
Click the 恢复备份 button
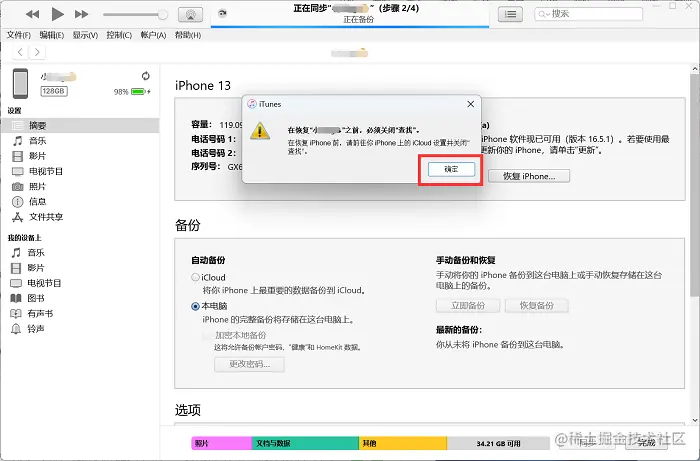point(537,306)
